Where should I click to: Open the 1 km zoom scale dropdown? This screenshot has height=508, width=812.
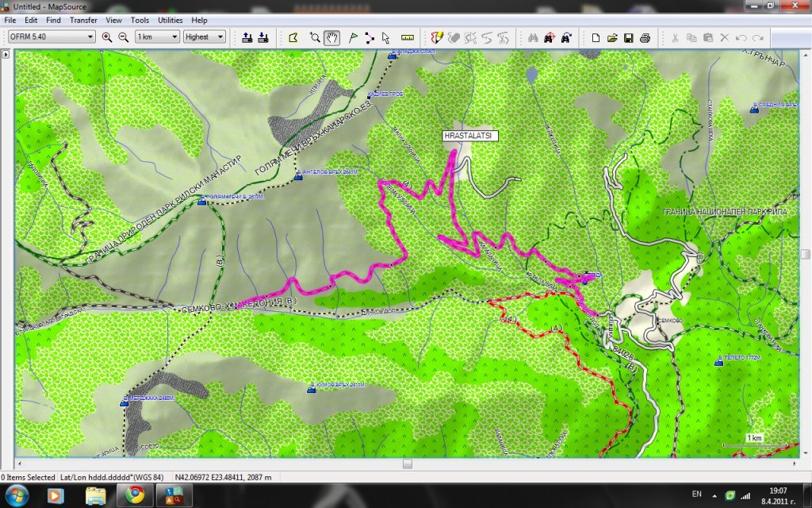[157, 37]
